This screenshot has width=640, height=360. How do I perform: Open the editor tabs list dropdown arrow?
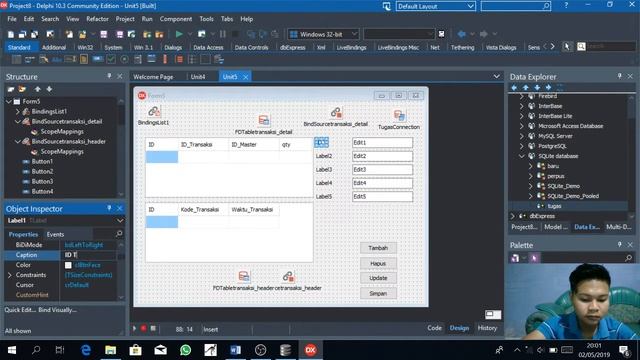pyautogui.click(x=496, y=76)
